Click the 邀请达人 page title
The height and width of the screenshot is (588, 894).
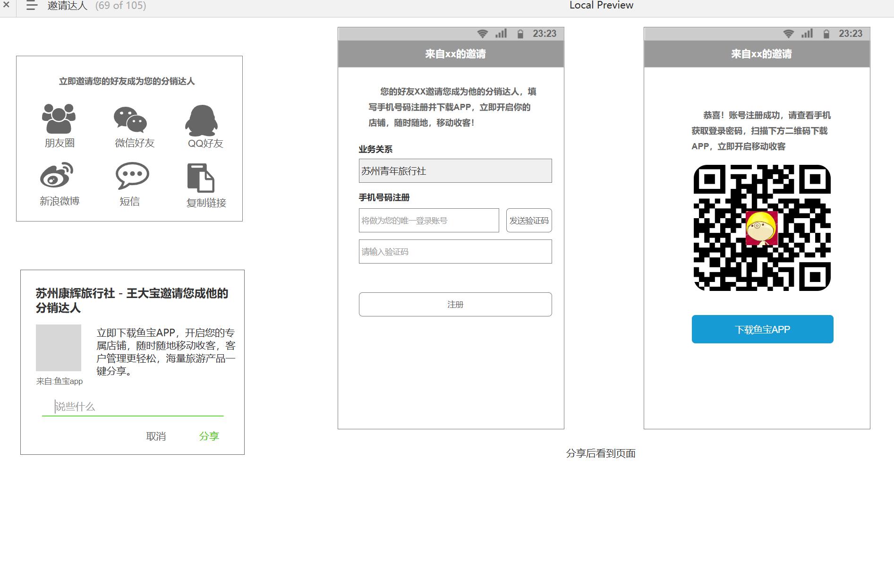click(x=68, y=6)
